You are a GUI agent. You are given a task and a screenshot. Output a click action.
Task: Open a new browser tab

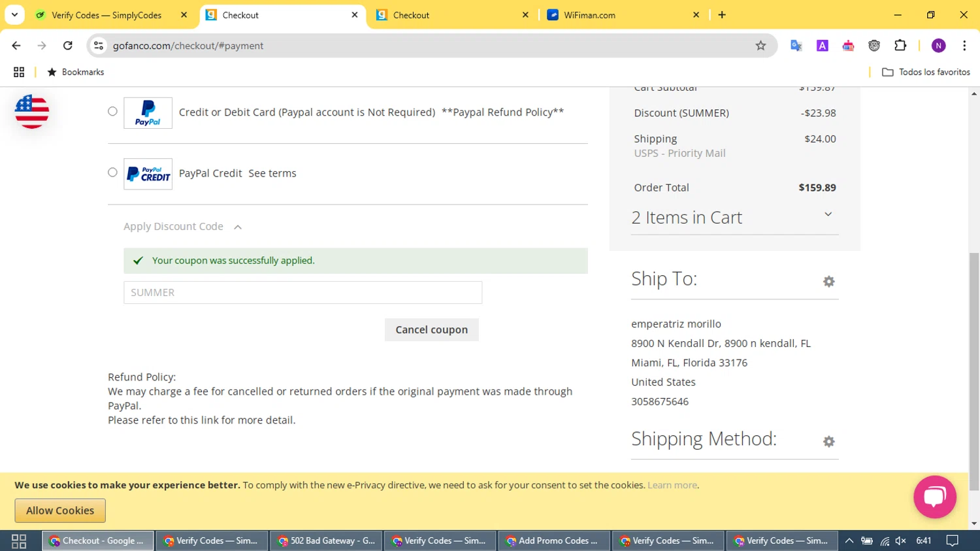tap(722, 15)
